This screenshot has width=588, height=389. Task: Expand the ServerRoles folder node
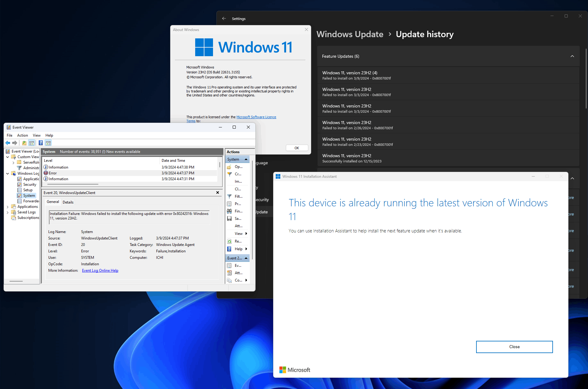14,162
